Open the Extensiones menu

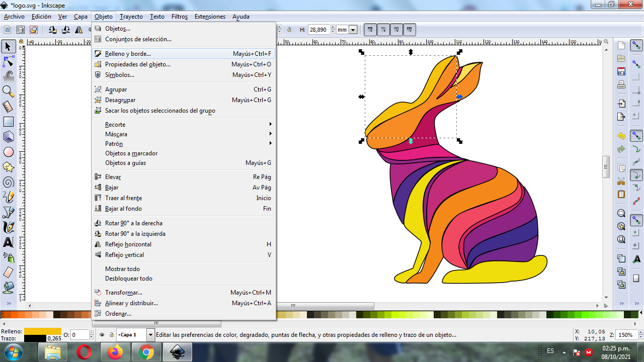coord(210,16)
